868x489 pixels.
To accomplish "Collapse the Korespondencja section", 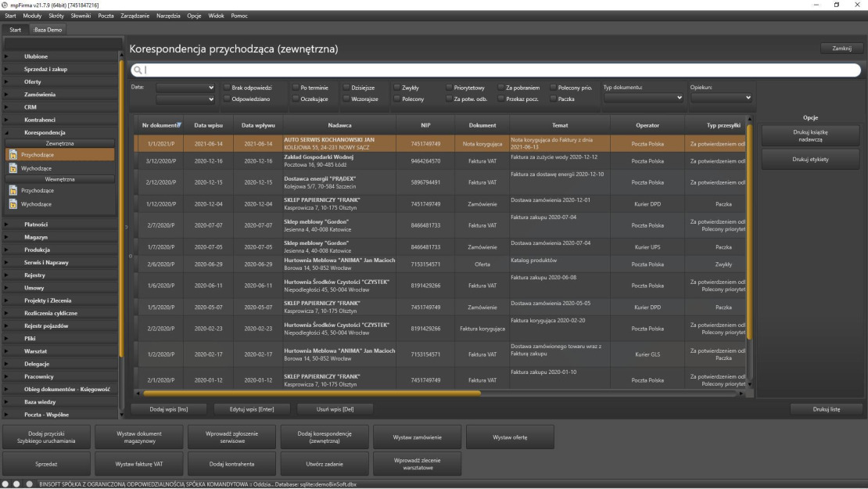I will pyautogui.click(x=6, y=133).
